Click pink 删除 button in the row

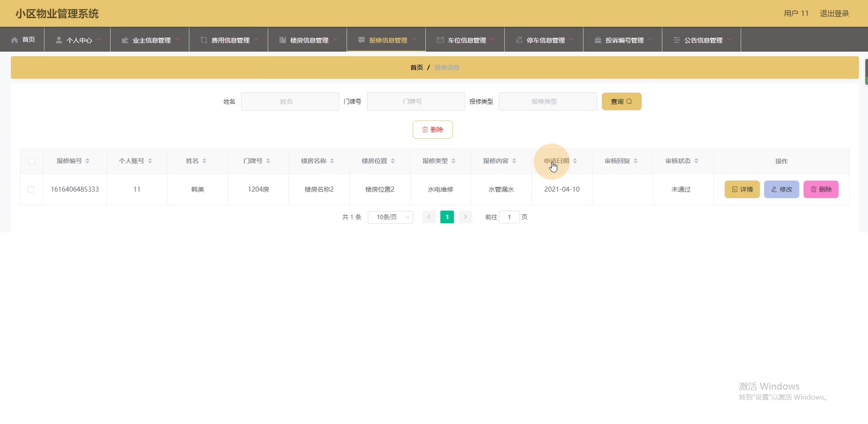pyautogui.click(x=821, y=189)
